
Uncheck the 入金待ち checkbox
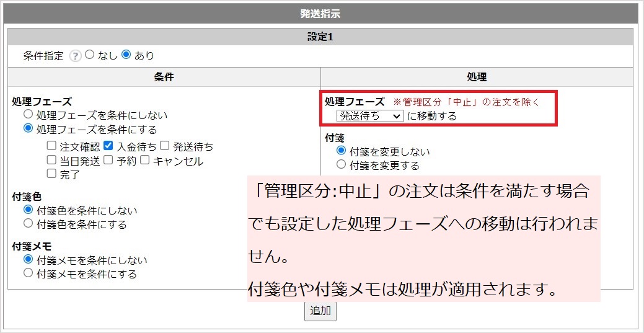108,146
